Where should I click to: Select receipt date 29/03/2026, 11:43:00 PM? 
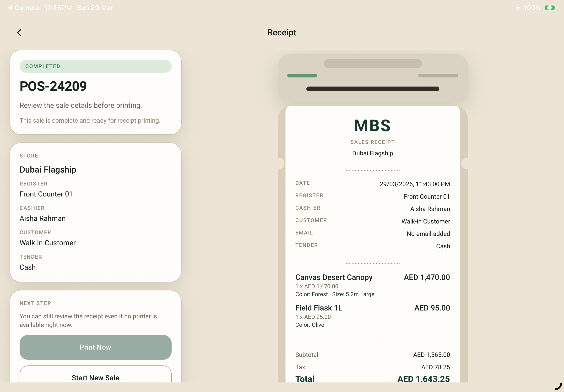[x=415, y=184]
